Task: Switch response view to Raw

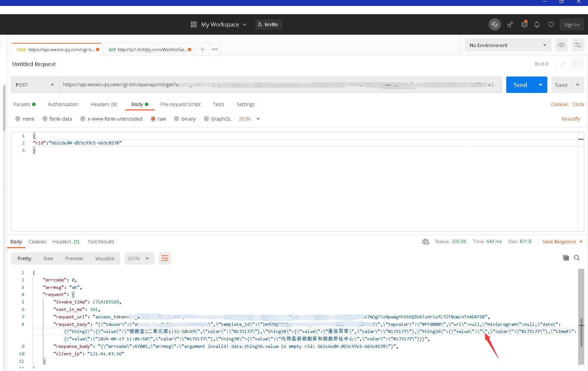Action: pos(48,258)
